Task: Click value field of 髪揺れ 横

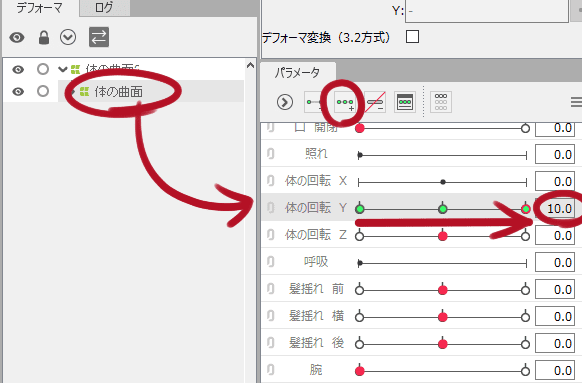Action: pyautogui.click(x=555, y=317)
